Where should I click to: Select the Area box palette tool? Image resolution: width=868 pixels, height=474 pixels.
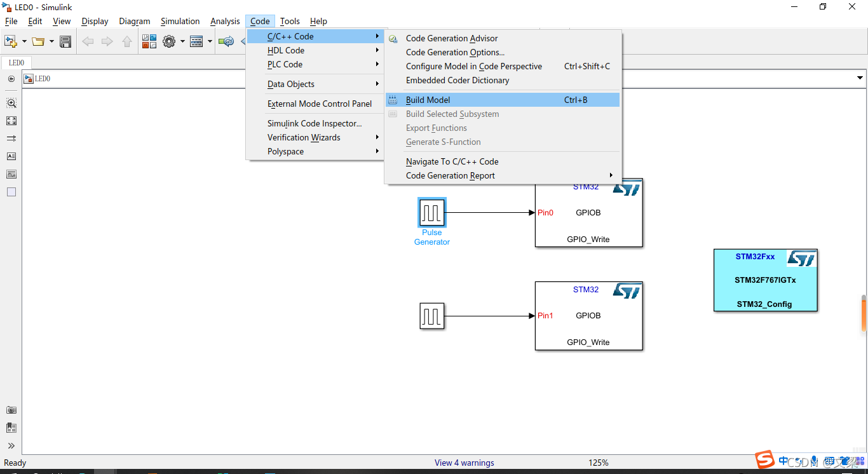(x=11, y=192)
